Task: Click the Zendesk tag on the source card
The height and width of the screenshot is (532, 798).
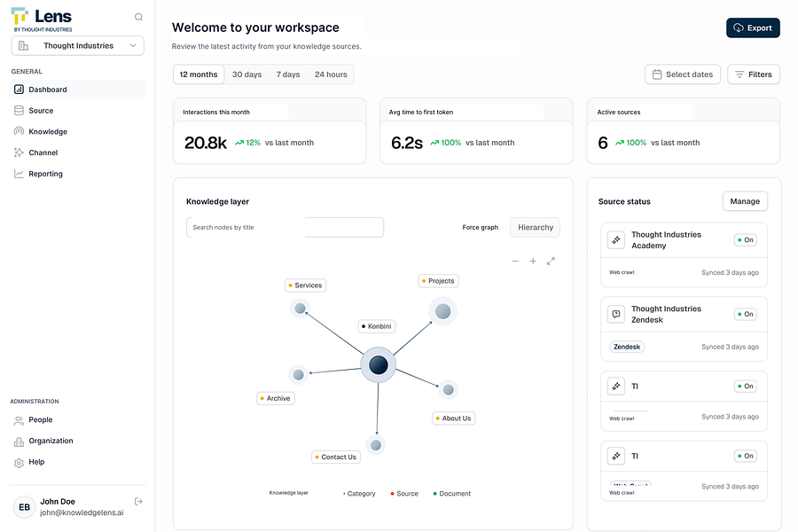Action: click(x=627, y=347)
